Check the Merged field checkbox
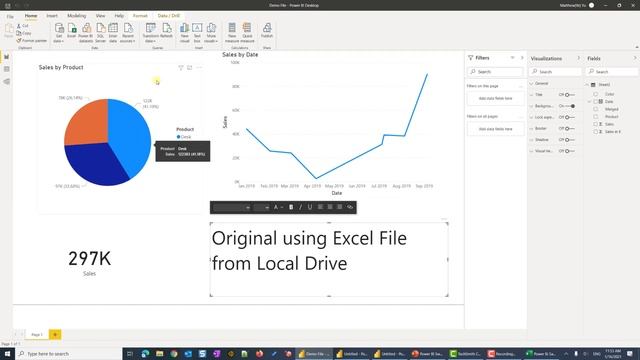 pos(596,109)
